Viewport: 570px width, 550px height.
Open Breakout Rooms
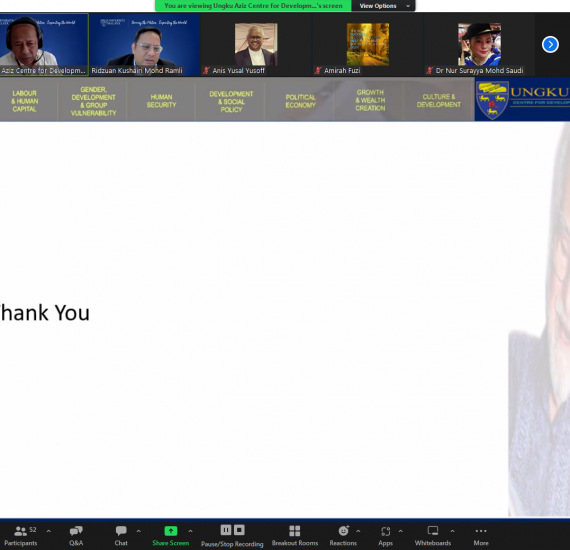tap(295, 536)
